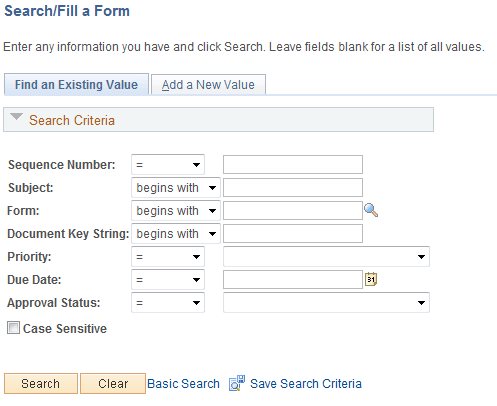Screen dimensions: 497x406
Task: Click the Approval Status label
Action: coord(54,303)
